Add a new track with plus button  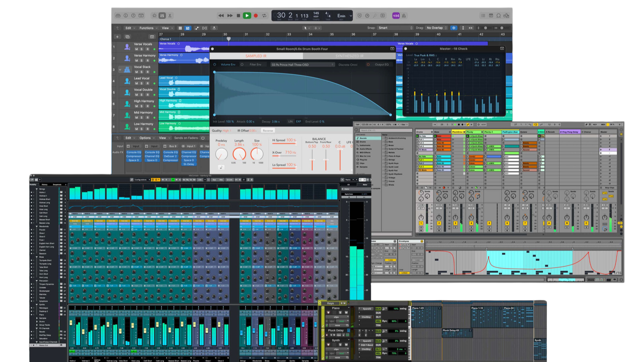(x=117, y=37)
